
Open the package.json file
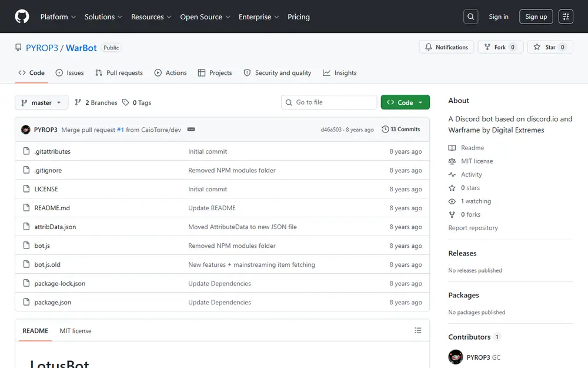point(52,302)
